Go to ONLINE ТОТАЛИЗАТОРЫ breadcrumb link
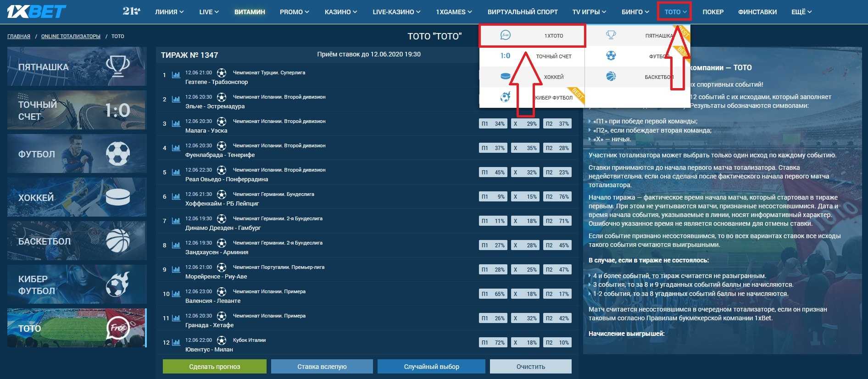The height and width of the screenshot is (379, 868). coord(71,36)
